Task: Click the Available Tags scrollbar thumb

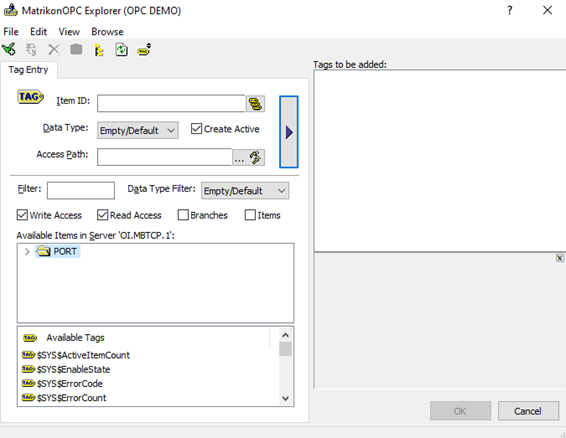Action: [285, 349]
